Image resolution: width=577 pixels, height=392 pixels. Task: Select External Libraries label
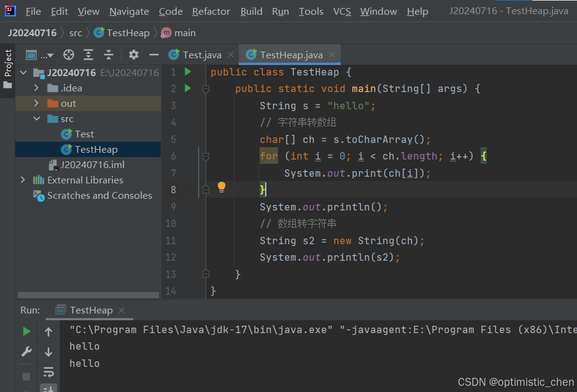click(85, 180)
